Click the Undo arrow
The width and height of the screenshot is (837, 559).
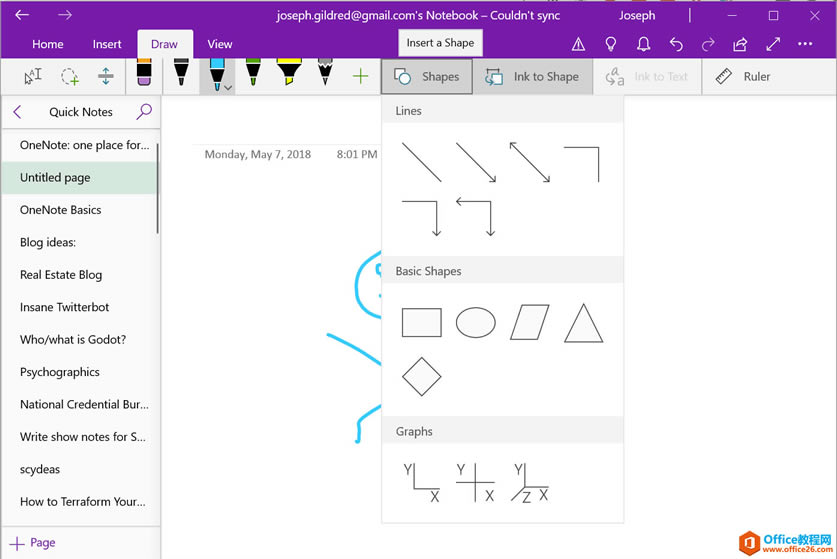click(676, 44)
